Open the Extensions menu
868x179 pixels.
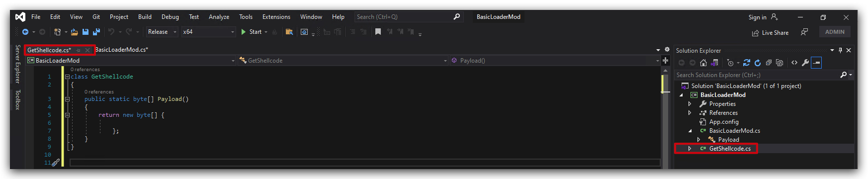click(276, 17)
